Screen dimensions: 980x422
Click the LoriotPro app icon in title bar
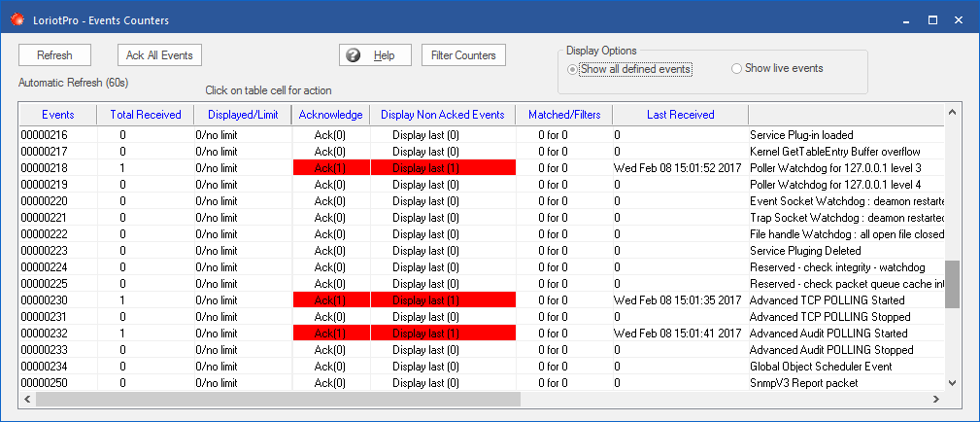pyautogui.click(x=16, y=18)
